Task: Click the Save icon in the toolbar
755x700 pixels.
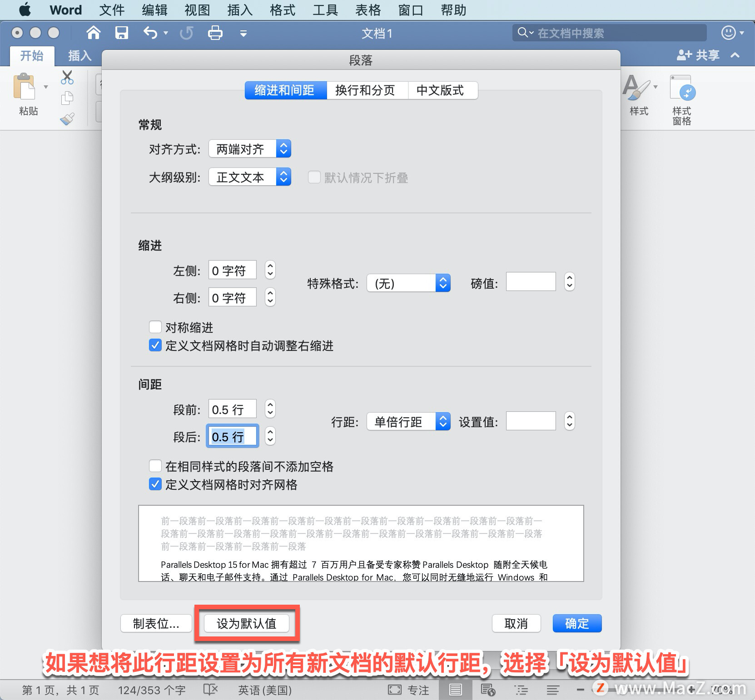Action: (x=121, y=32)
